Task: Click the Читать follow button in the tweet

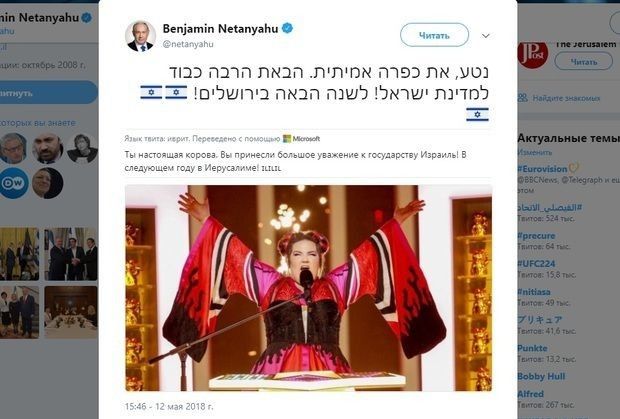Action: (x=435, y=35)
